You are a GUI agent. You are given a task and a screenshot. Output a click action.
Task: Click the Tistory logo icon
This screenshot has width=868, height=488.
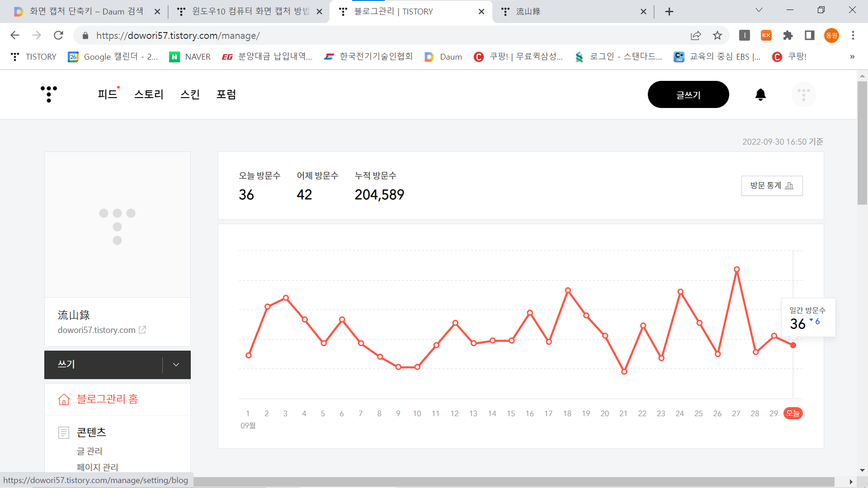click(x=49, y=94)
